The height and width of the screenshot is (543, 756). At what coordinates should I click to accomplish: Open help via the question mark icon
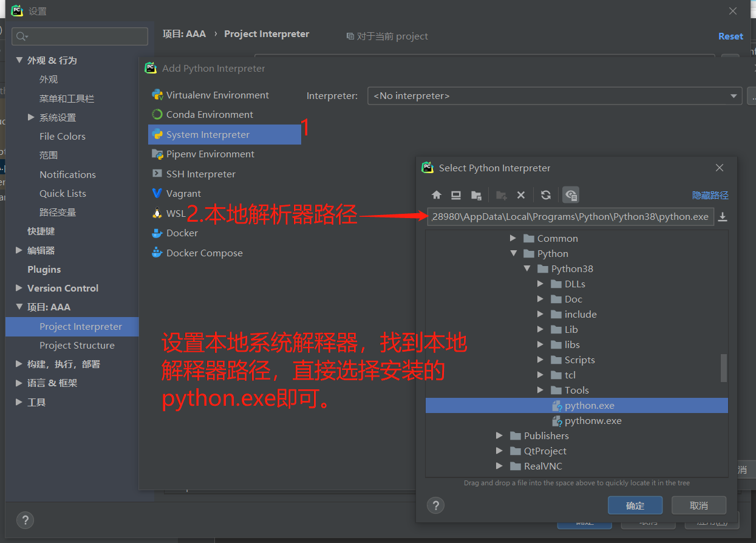[435, 505]
